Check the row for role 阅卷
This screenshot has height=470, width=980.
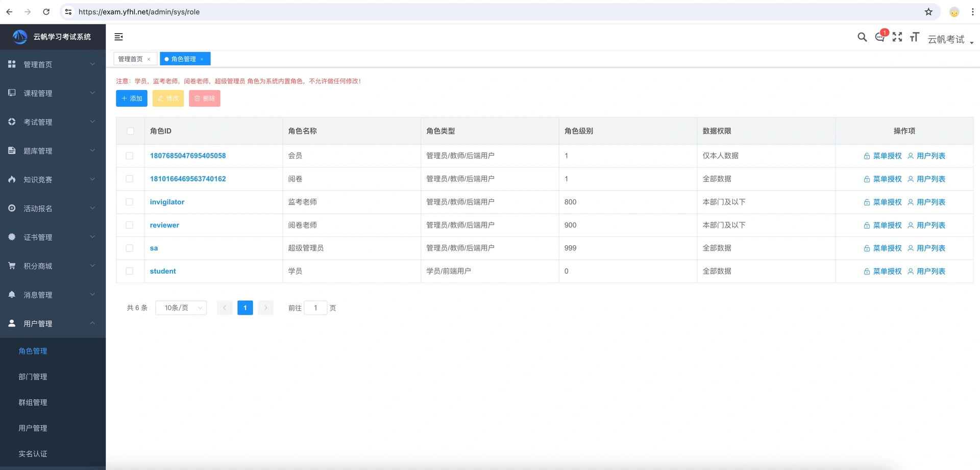pyautogui.click(x=130, y=179)
